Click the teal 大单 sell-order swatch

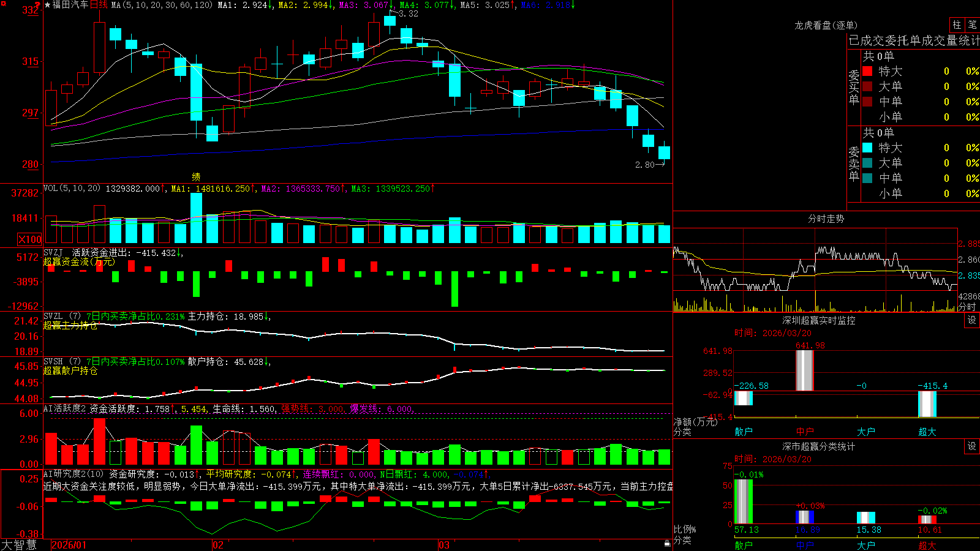867,163
